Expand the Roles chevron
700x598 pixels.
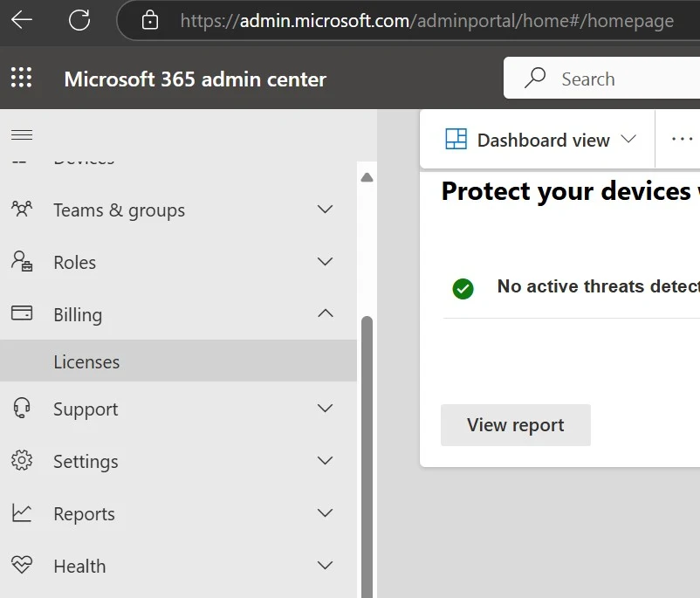[325, 261]
